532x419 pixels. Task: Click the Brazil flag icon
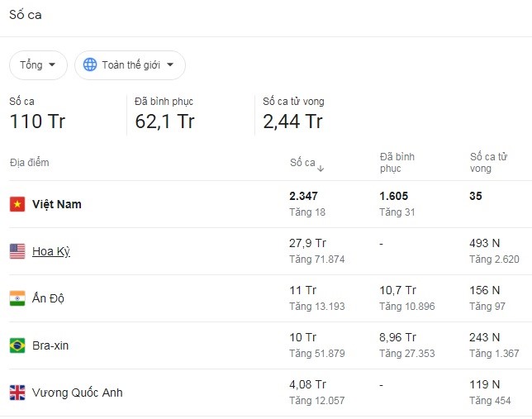(17, 345)
